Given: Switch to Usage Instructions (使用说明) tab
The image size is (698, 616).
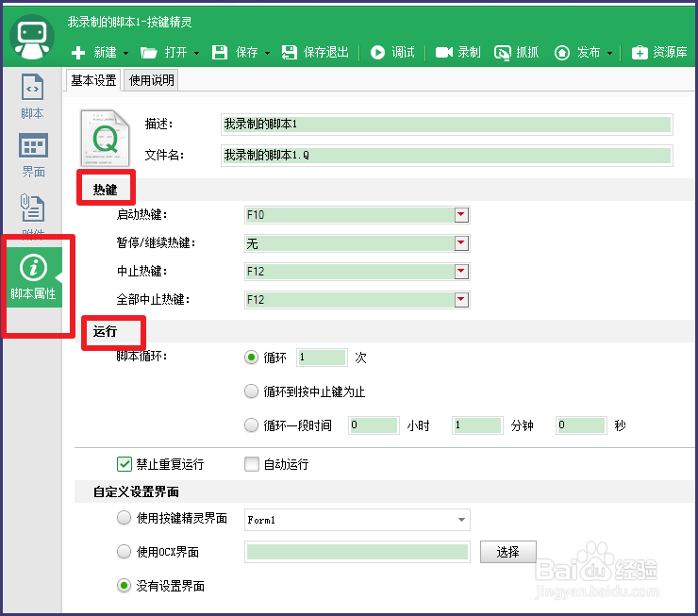Looking at the screenshot, I should point(151,80).
